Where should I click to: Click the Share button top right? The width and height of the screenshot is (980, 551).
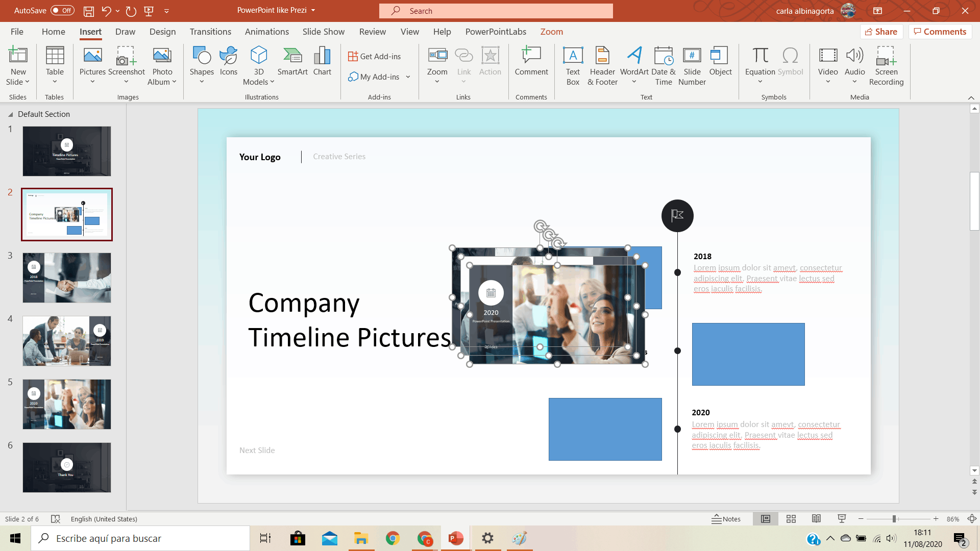[881, 31]
